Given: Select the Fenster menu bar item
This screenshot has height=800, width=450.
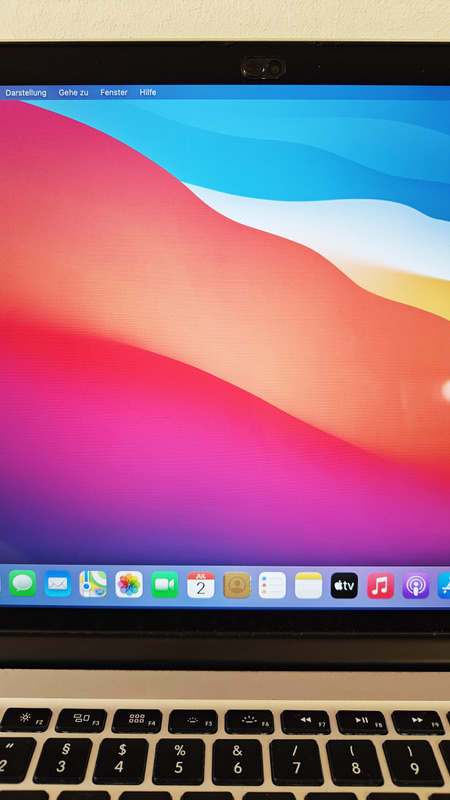Looking at the screenshot, I should [114, 92].
